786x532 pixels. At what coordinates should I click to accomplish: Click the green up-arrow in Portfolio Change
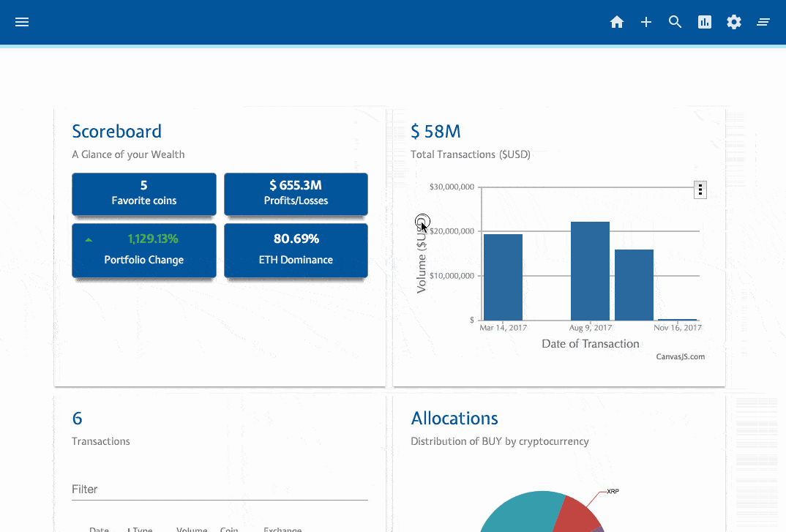(89, 240)
